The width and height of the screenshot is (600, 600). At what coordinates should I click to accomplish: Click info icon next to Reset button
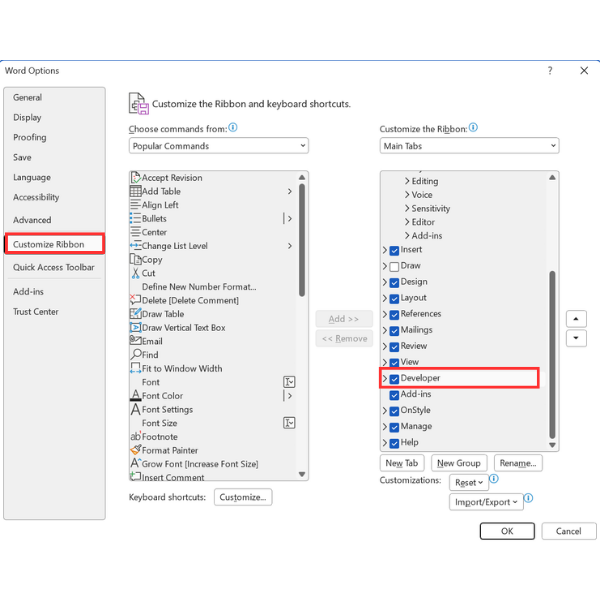click(494, 478)
